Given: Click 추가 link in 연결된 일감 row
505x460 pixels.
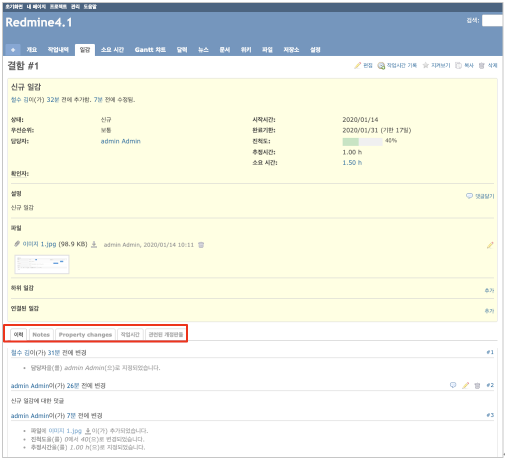Looking at the screenshot, I should [x=489, y=311].
